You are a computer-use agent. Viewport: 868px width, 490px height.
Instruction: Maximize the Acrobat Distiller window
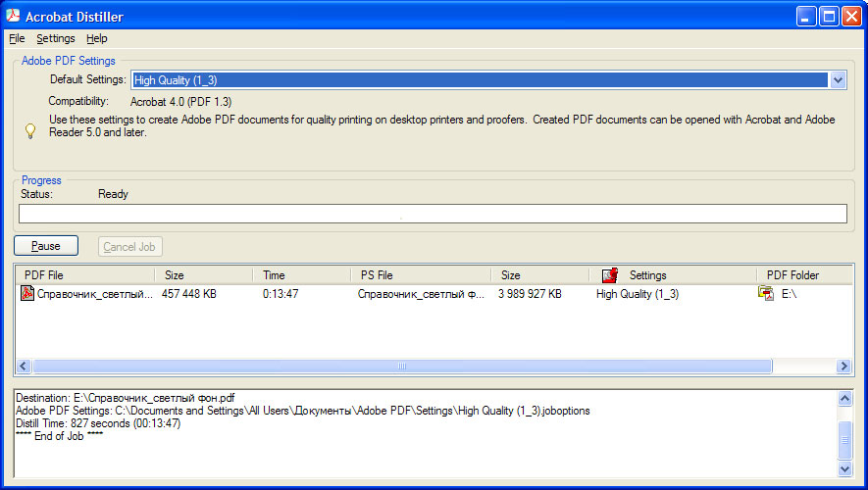[x=829, y=16]
